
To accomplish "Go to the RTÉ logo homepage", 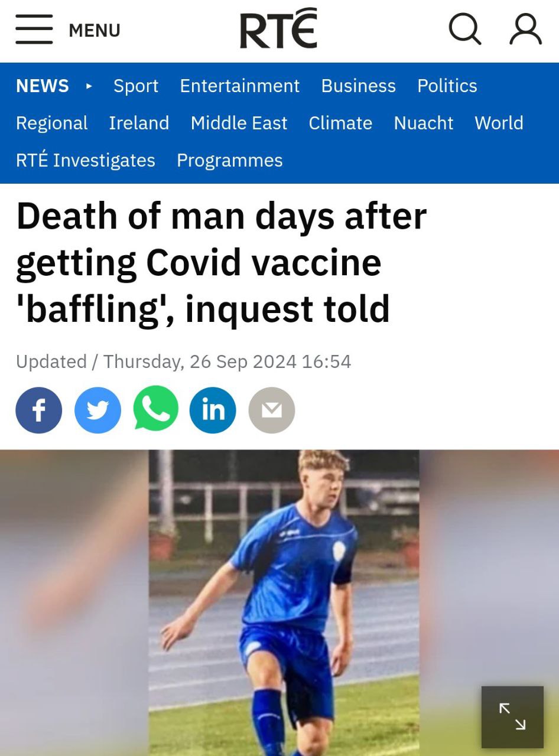I will click(279, 28).
